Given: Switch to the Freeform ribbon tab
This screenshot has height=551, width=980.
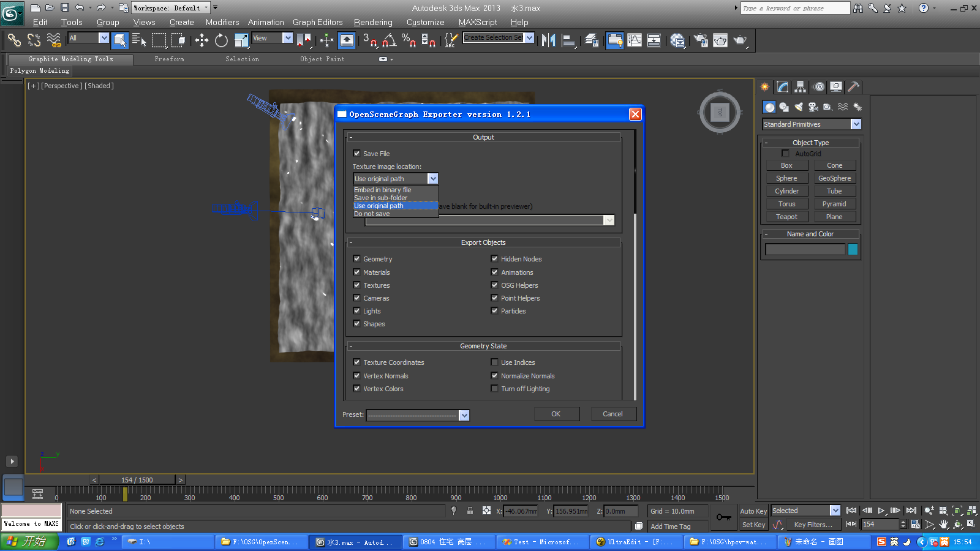Looking at the screenshot, I should tap(169, 59).
